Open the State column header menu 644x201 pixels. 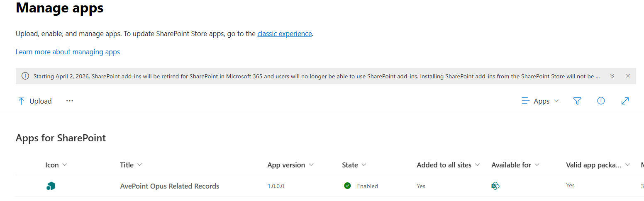tap(354, 165)
